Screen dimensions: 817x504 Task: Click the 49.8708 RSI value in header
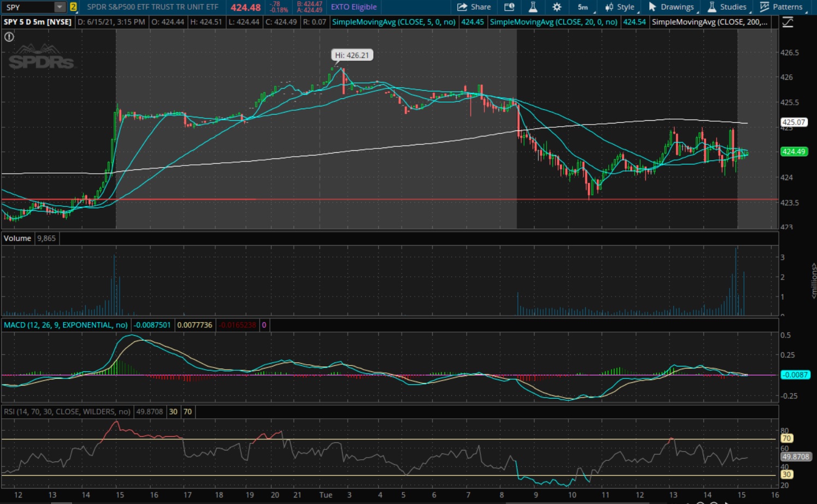pyautogui.click(x=150, y=412)
